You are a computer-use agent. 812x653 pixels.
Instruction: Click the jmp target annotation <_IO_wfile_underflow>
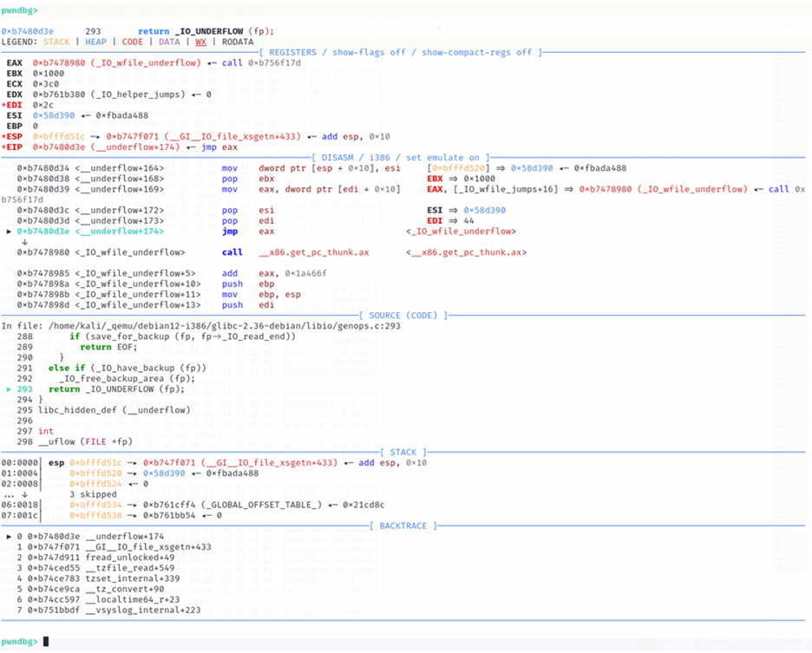click(x=461, y=232)
